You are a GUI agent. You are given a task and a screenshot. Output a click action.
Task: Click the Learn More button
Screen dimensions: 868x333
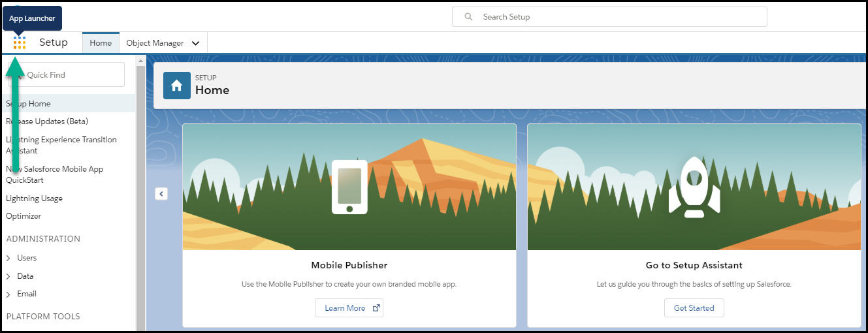(349, 308)
